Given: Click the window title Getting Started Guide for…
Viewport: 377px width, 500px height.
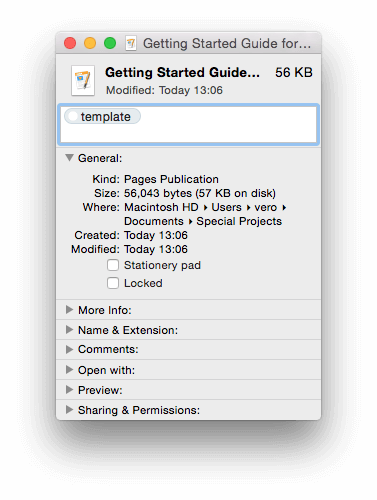Looking at the screenshot, I should (x=227, y=44).
